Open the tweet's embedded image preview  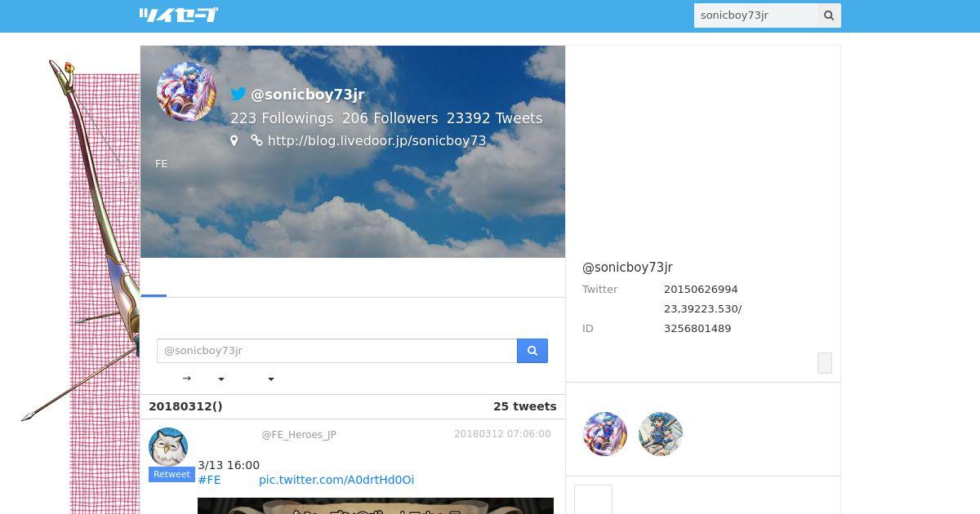pos(376,506)
